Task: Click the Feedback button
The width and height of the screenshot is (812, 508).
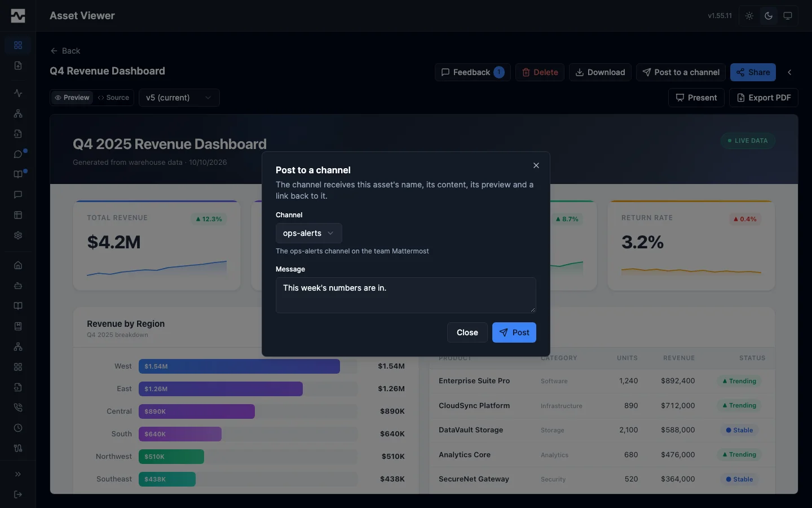Action: click(x=473, y=72)
